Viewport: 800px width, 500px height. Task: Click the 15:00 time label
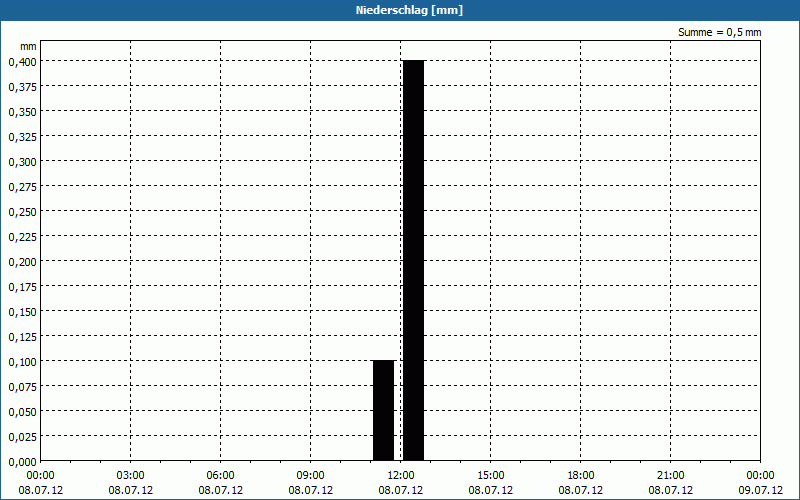[491, 476]
